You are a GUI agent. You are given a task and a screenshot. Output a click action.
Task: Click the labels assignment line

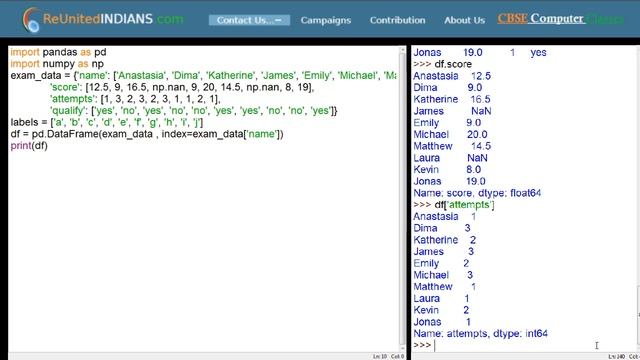point(107,122)
